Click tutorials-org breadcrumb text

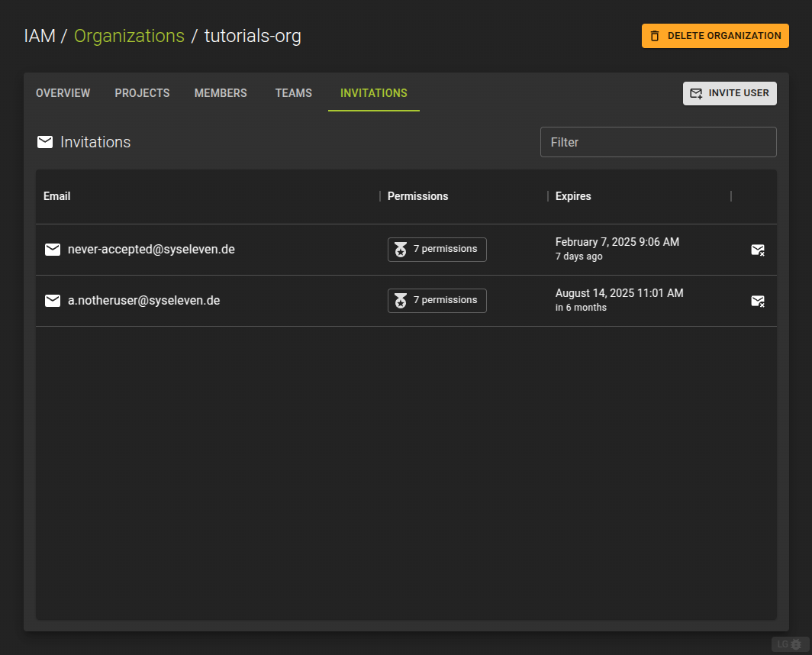tap(253, 36)
